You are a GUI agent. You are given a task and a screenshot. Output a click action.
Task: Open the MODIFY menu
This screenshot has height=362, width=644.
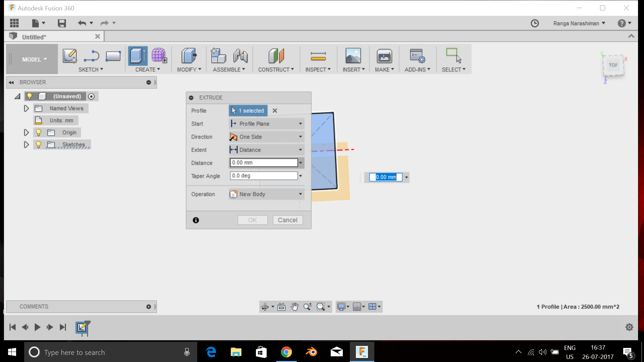tap(189, 70)
